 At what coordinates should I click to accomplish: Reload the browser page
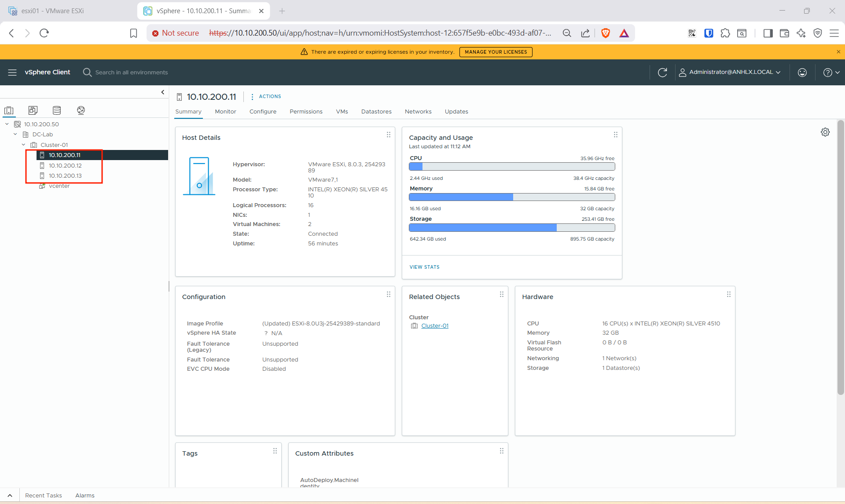tap(44, 33)
